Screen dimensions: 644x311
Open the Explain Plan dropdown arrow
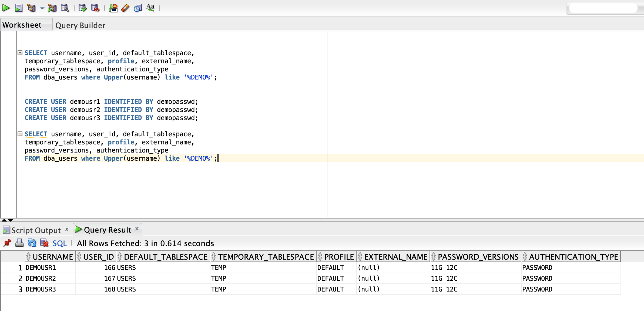42,8
